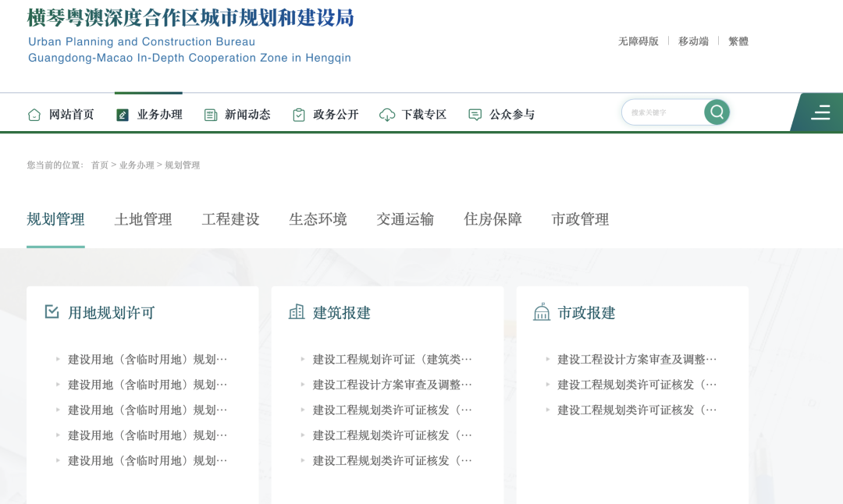Click the newspaper icon beside 新闻动态
Image resolution: width=843 pixels, height=504 pixels.
211,115
